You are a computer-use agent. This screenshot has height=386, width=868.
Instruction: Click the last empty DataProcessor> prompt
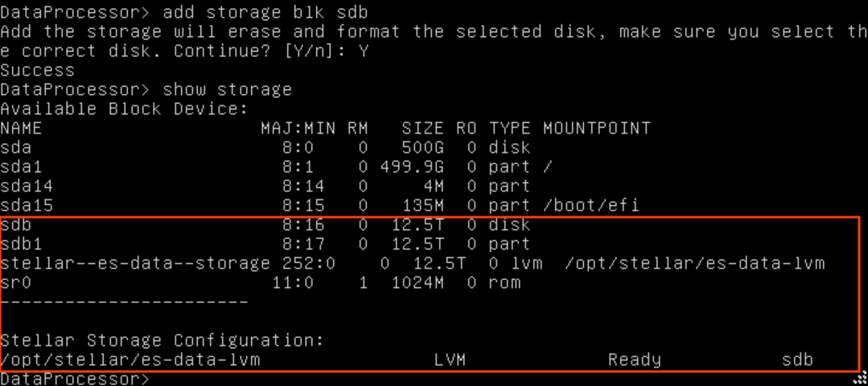coord(74,379)
